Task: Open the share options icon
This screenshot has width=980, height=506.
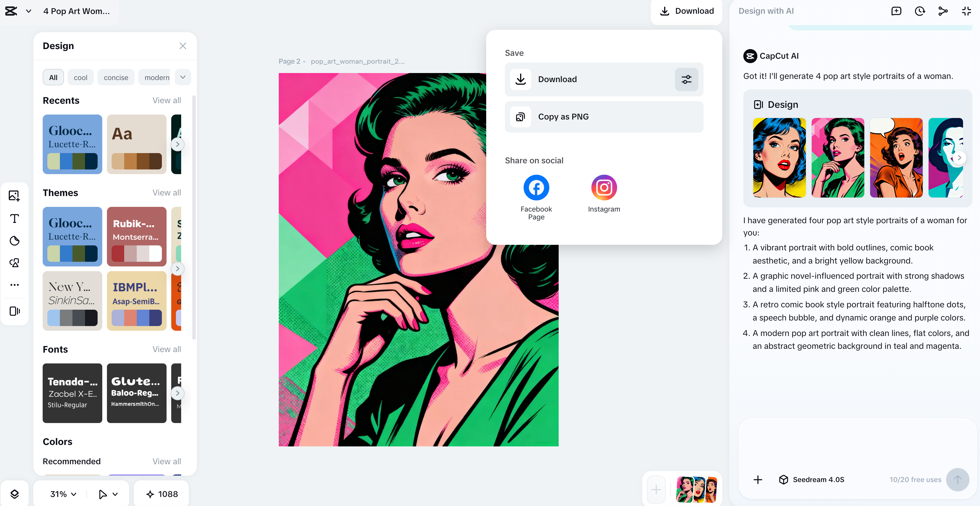Action: [943, 11]
